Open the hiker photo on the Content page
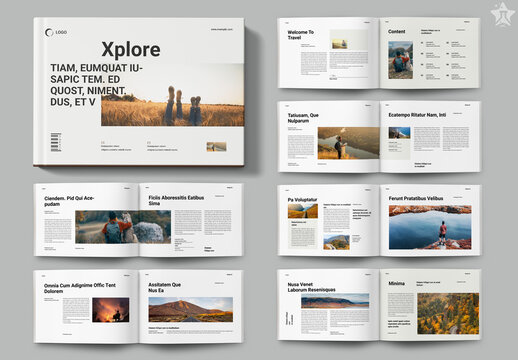The image size is (518, 360). click(400, 60)
